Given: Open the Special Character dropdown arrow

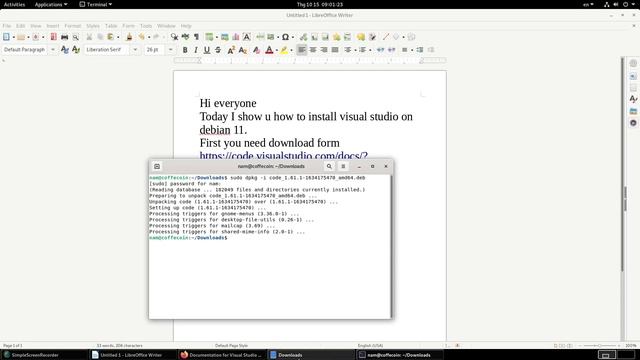Looking at the screenshot, I should (293, 38).
